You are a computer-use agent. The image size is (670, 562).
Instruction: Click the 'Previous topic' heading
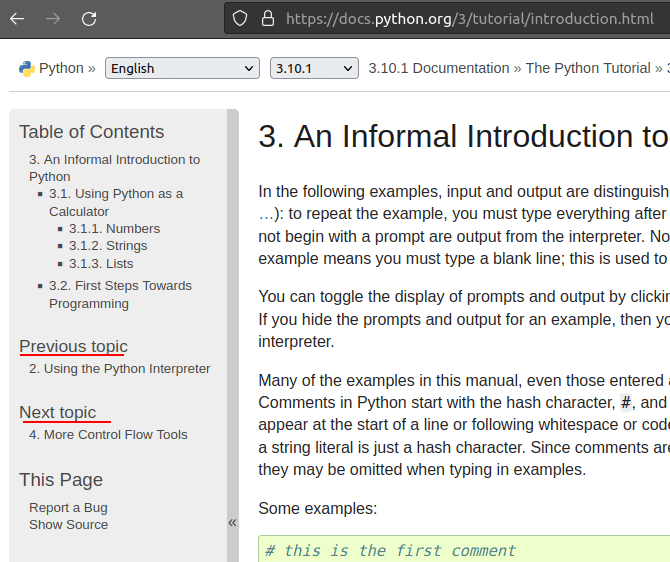(x=73, y=346)
